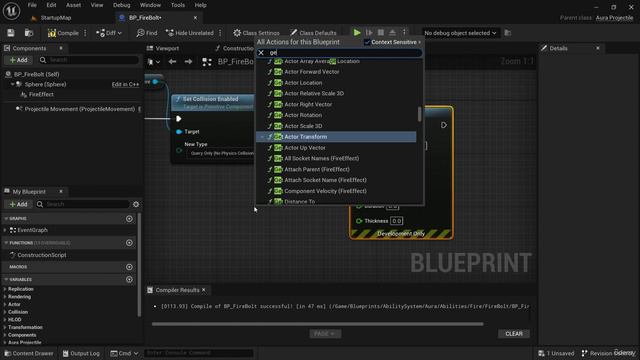Open the Diff dropdown
Screen dimensions: 640x360
[109, 33]
